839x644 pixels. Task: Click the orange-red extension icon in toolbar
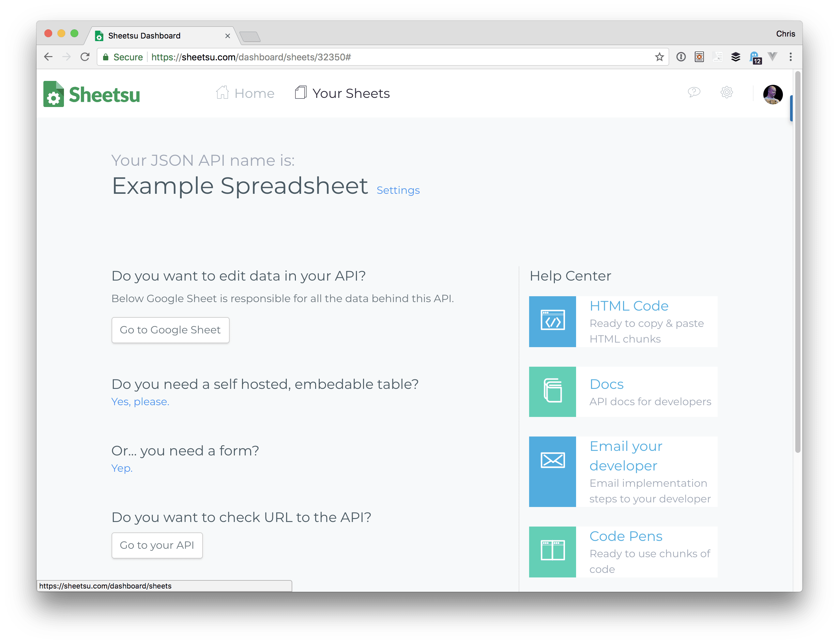coord(699,57)
